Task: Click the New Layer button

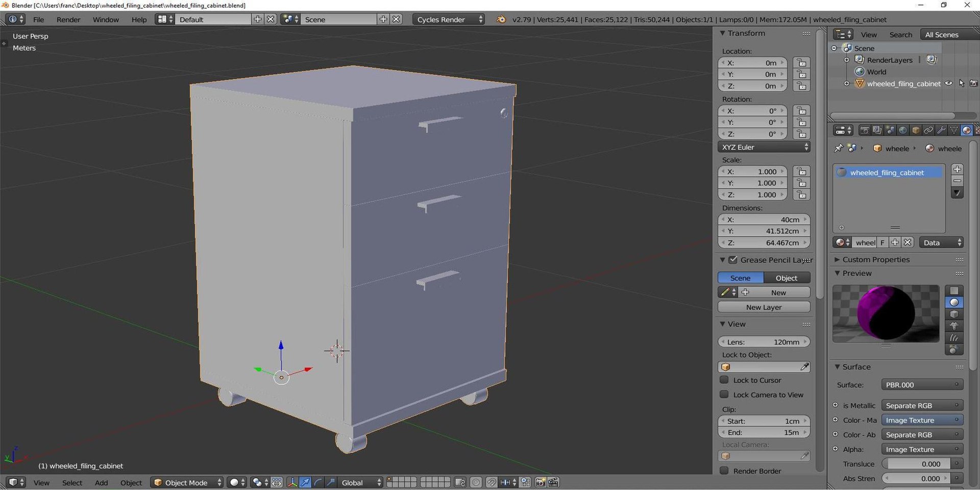Action: click(x=764, y=307)
